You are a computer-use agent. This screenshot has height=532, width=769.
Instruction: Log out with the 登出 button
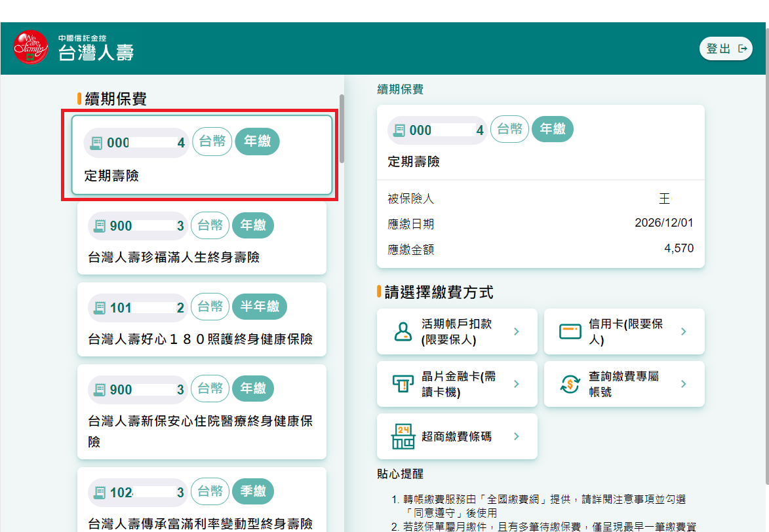[x=726, y=48]
